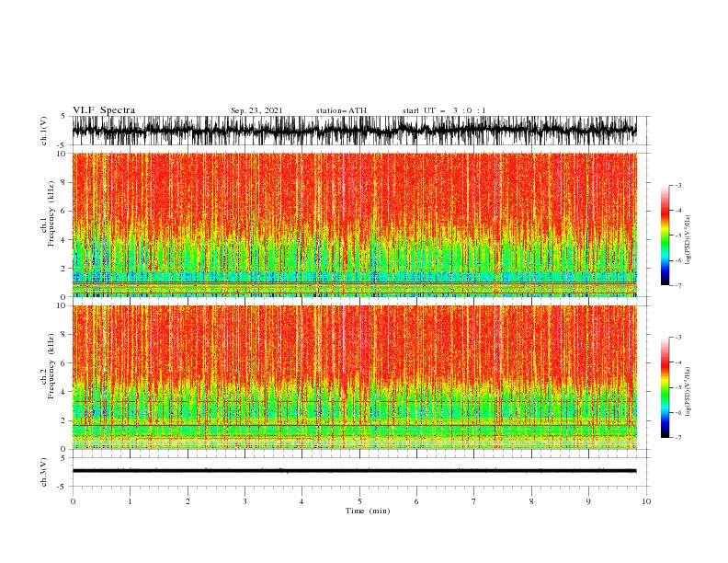
Task: Click the "ch.3(V)" waveform axis label
Action: [44, 472]
